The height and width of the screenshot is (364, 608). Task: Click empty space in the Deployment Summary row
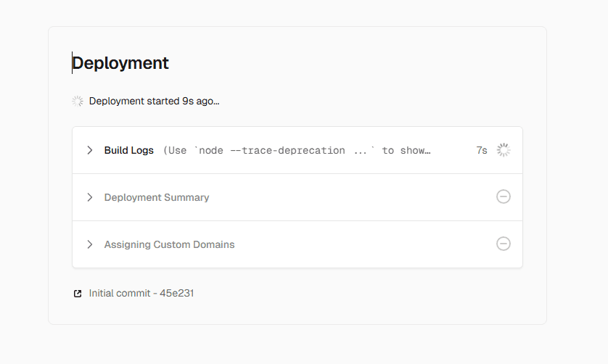tap(348, 197)
